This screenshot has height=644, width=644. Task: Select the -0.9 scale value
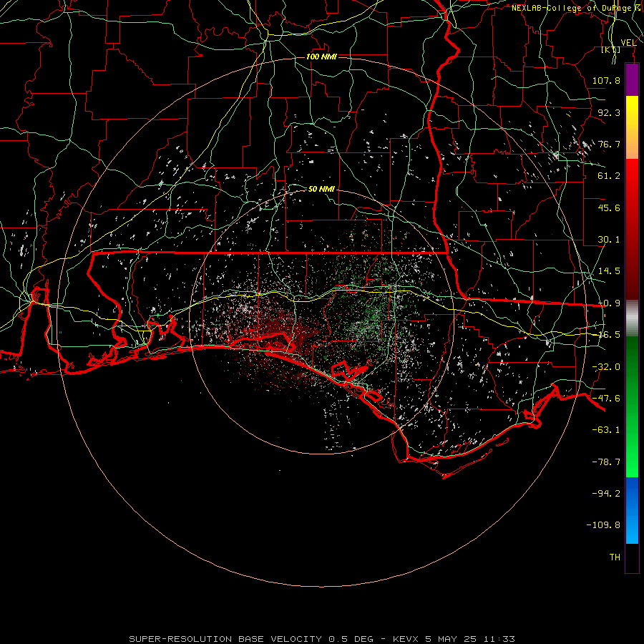point(609,303)
